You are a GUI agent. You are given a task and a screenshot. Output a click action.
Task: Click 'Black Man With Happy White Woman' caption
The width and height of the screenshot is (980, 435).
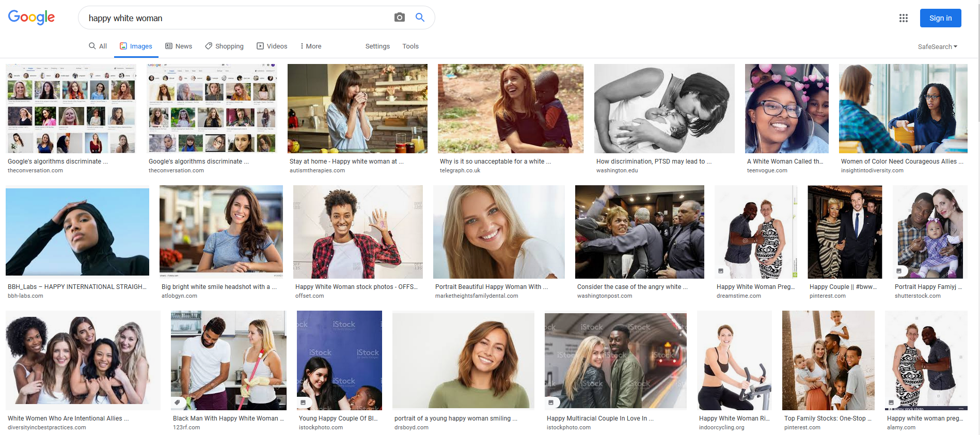228,418
